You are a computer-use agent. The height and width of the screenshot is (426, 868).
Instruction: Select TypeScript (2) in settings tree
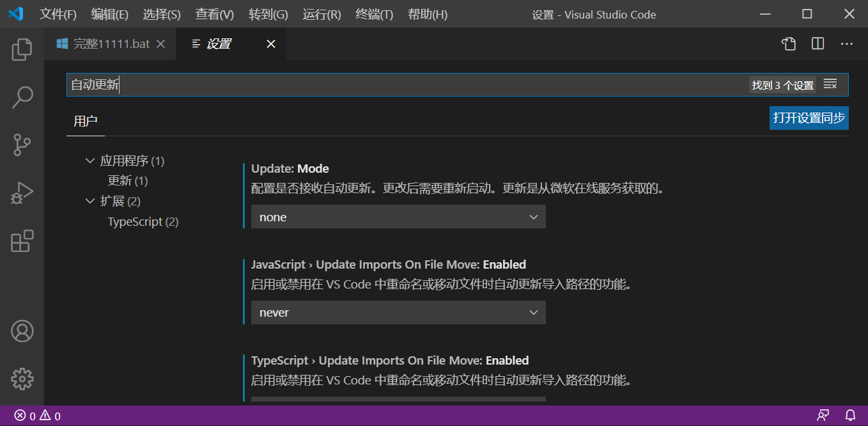pyautogui.click(x=143, y=222)
